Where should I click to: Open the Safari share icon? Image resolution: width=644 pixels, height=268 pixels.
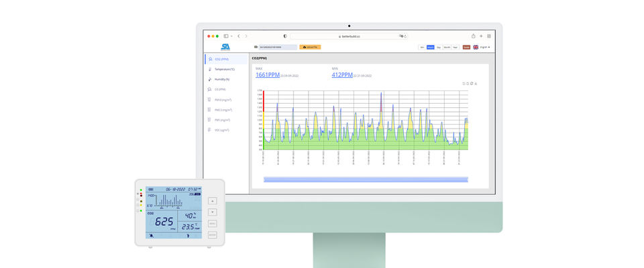click(473, 36)
